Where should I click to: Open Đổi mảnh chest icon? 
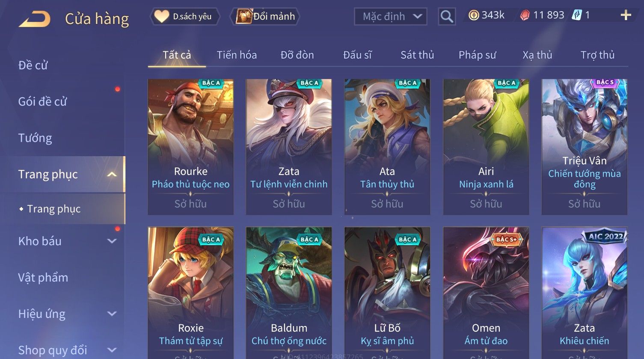(244, 16)
